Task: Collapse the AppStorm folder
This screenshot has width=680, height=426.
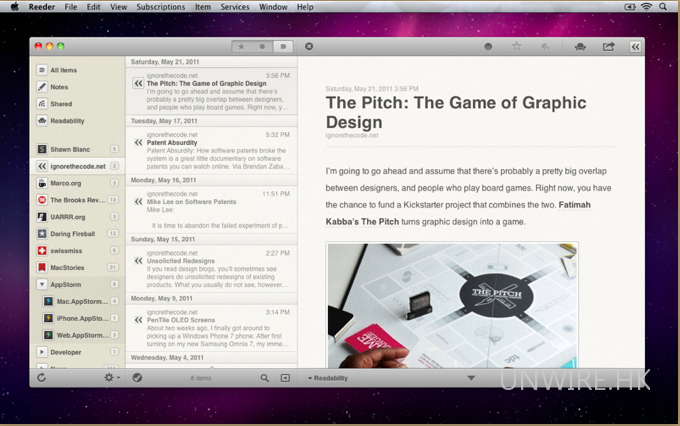Action: (40, 285)
